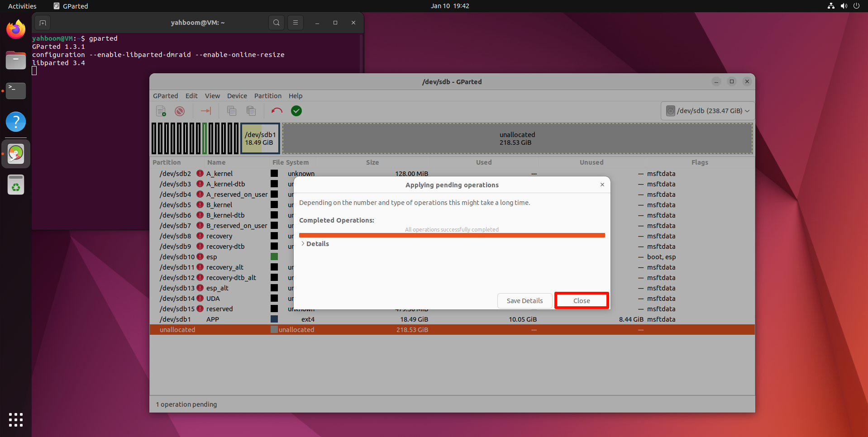Viewport: 868px width, 437px height.
Task: Open the Device menu
Action: pos(237,96)
